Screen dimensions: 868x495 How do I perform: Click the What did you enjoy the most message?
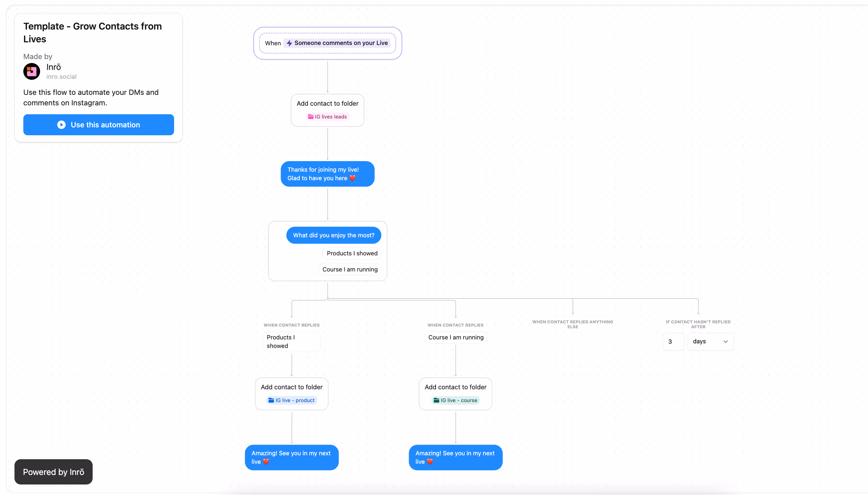coord(334,235)
